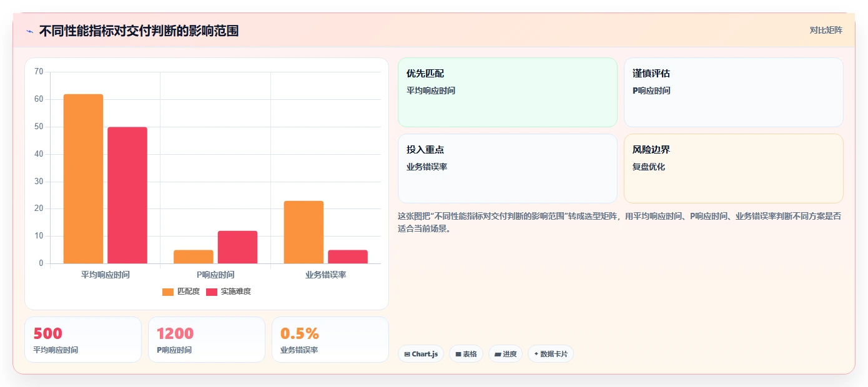
Task: Open the 风险边界 matrix card
Action: (734, 169)
